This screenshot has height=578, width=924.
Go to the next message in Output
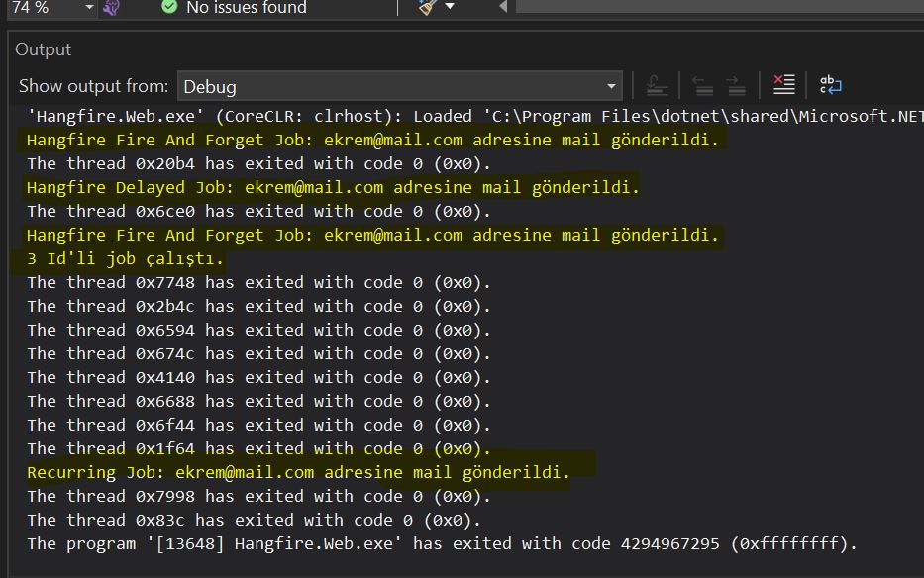[735, 85]
